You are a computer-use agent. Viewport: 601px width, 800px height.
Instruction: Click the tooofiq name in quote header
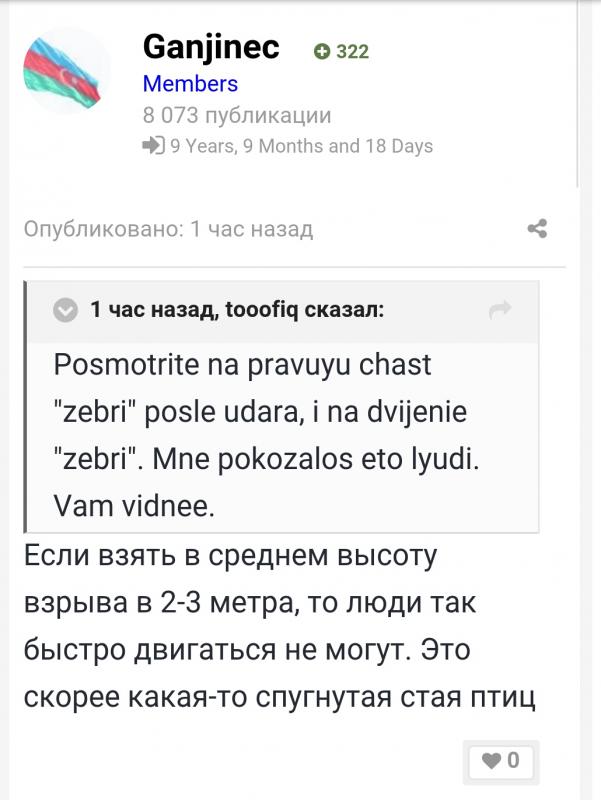click(x=264, y=311)
